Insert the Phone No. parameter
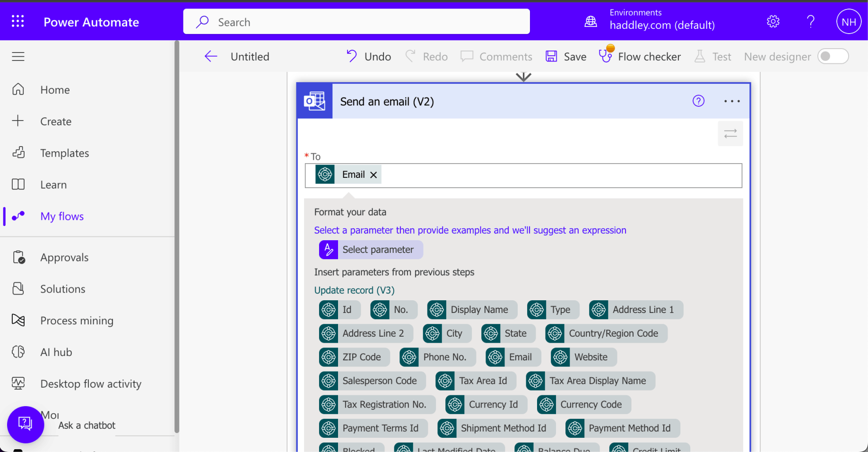This screenshot has width=868, height=452. coord(438,357)
